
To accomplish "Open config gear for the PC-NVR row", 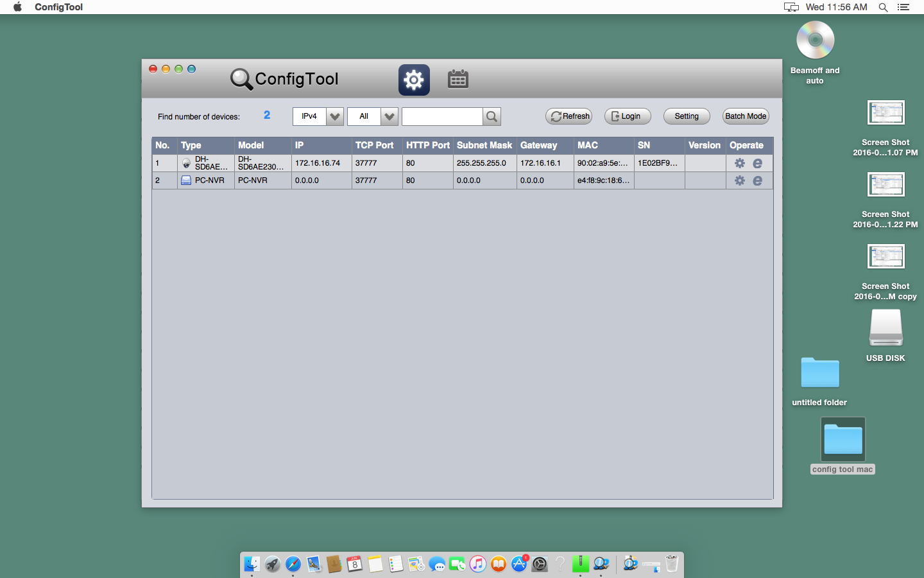I will coord(740,180).
